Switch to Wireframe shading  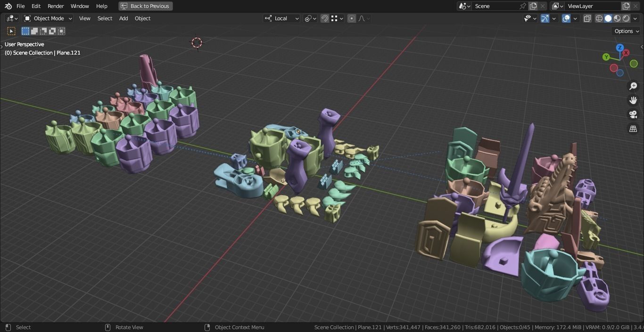[599, 18]
